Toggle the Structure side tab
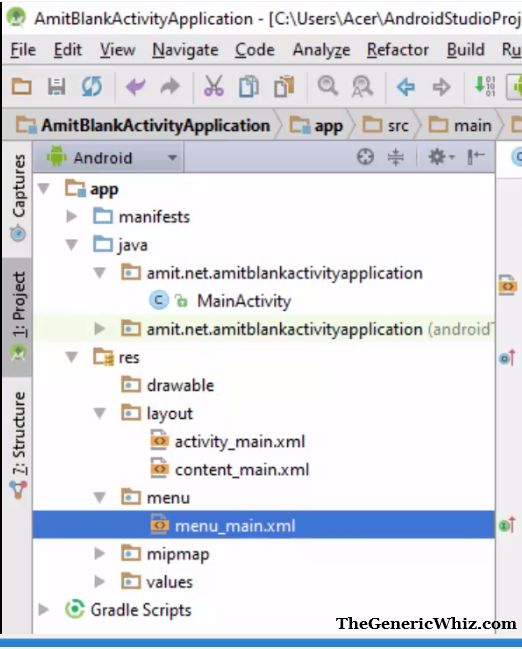Viewport: 522px width, 649px height. click(x=18, y=445)
